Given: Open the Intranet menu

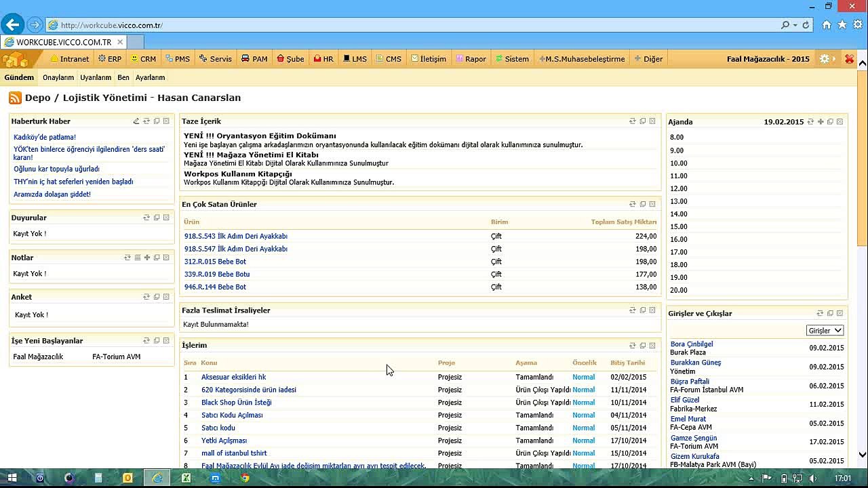Looking at the screenshot, I should click(70, 59).
